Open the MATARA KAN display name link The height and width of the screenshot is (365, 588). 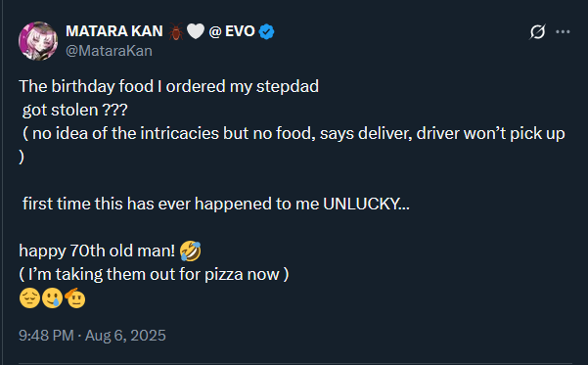tap(114, 31)
